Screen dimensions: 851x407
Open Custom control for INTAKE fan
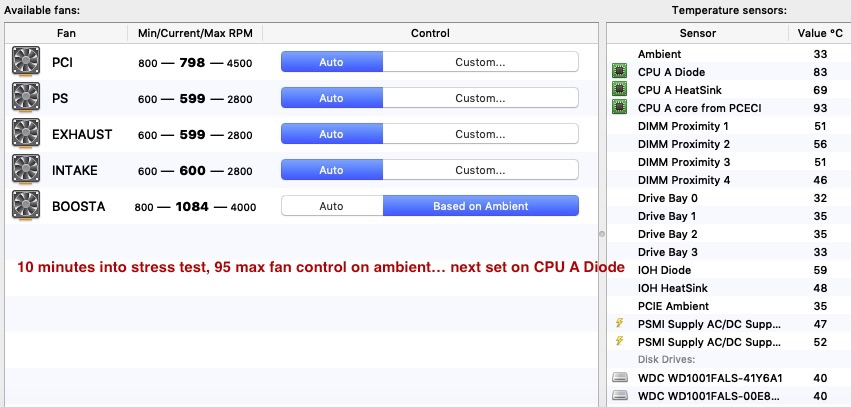click(x=480, y=170)
